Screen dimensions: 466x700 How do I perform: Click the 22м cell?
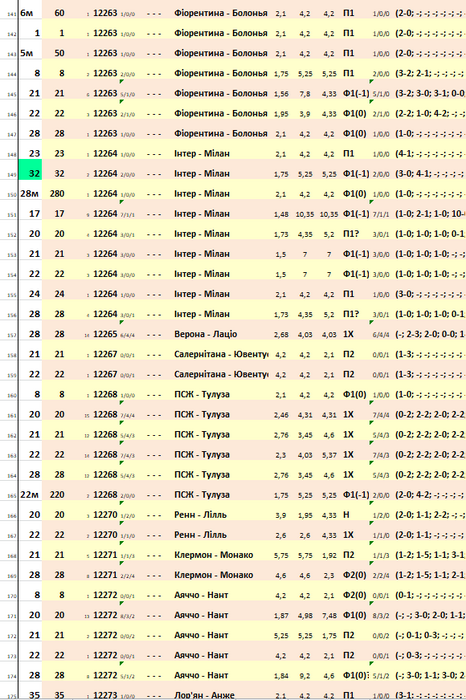tap(30, 495)
